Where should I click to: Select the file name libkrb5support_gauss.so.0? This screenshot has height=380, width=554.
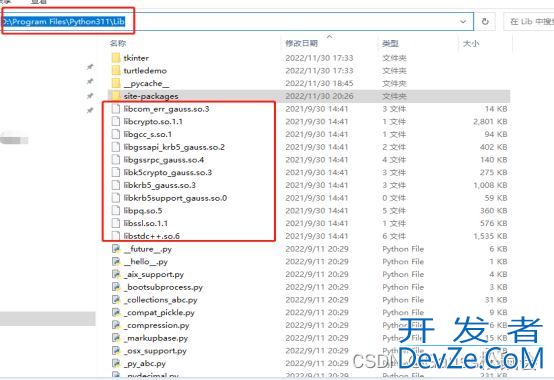(x=175, y=198)
